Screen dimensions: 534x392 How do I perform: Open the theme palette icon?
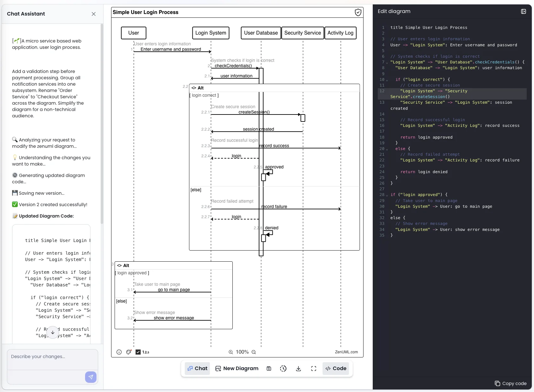point(129,352)
